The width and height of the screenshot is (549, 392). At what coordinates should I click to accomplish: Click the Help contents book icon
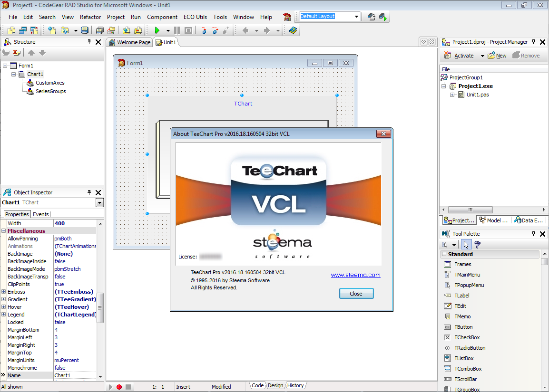pyautogui.click(x=293, y=30)
